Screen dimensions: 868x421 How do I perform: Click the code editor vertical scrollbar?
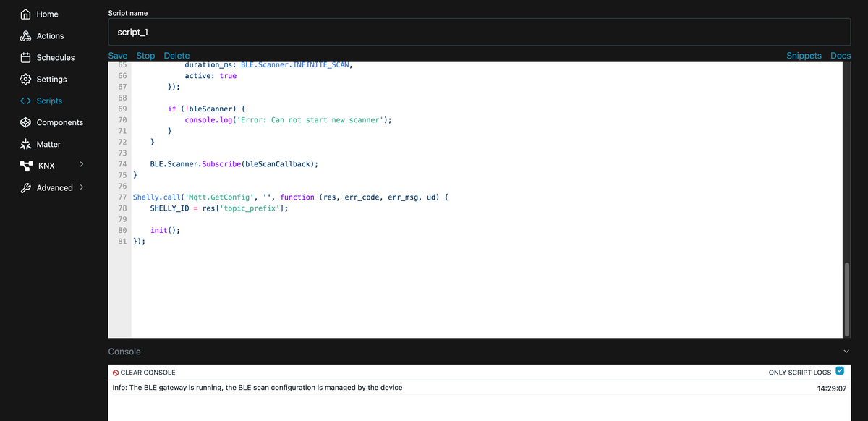click(x=847, y=299)
